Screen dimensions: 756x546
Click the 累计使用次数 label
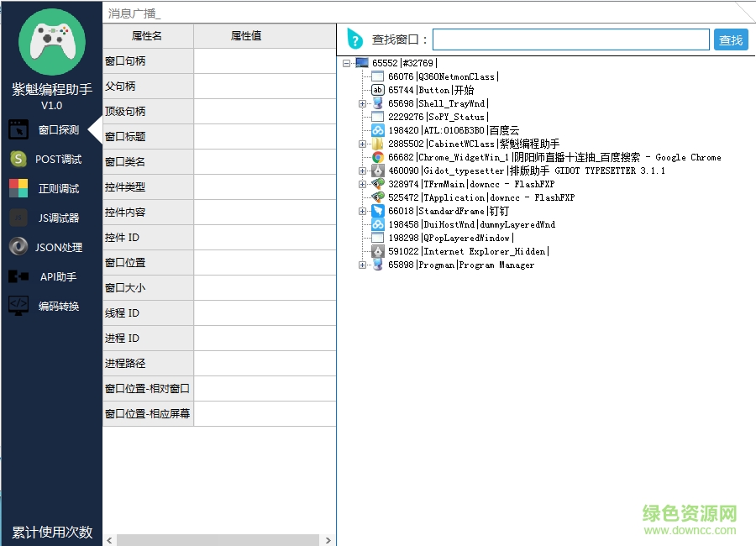[x=52, y=532]
